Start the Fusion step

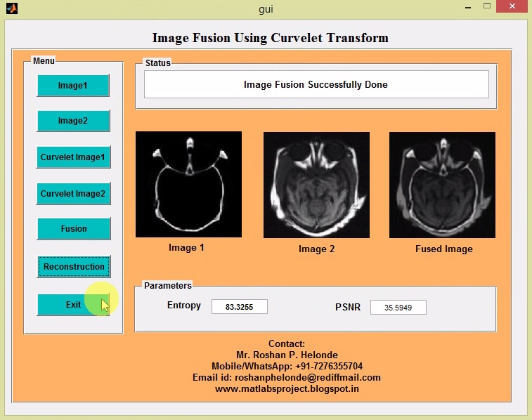tap(74, 229)
